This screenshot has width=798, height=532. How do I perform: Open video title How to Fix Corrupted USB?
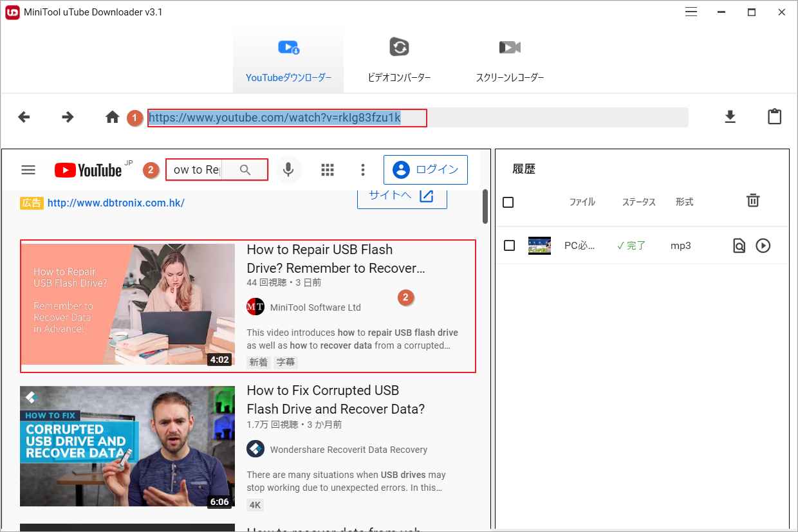coord(336,399)
